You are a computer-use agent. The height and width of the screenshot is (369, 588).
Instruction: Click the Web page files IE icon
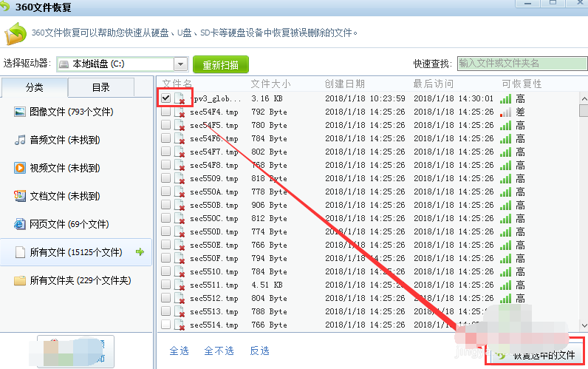click(x=19, y=224)
